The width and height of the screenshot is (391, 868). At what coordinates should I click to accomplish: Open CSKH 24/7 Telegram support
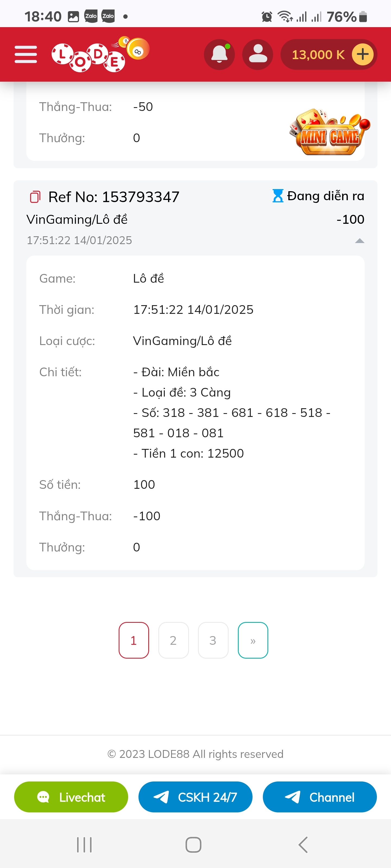tap(195, 797)
